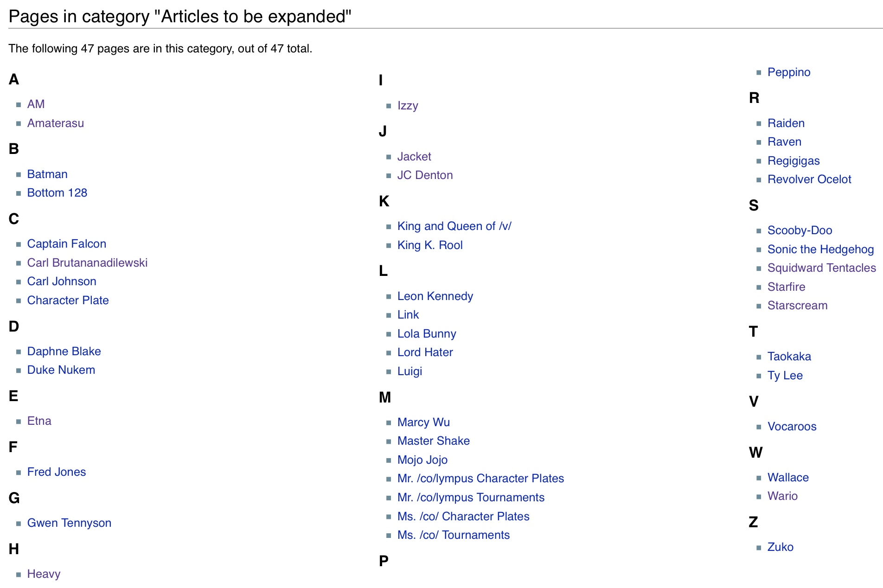Image resolution: width=883 pixels, height=588 pixels.
Task: Visit King and Queen of /v/ page
Action: [454, 226]
